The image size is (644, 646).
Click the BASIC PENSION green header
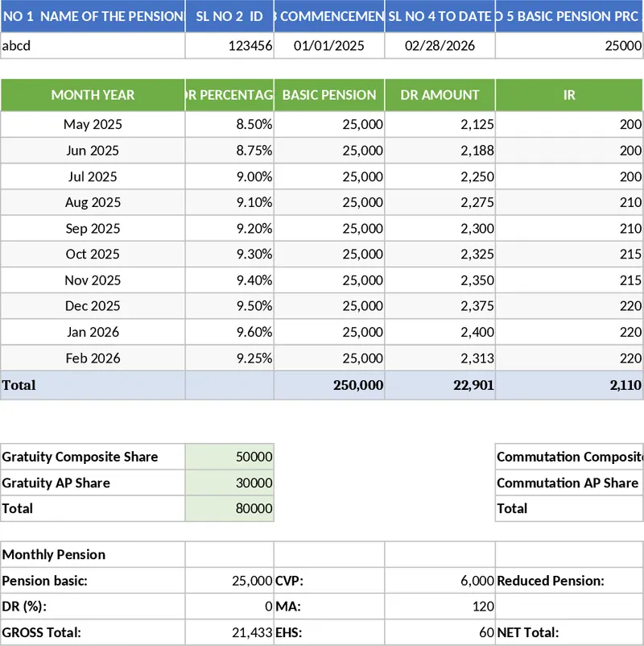pos(329,95)
